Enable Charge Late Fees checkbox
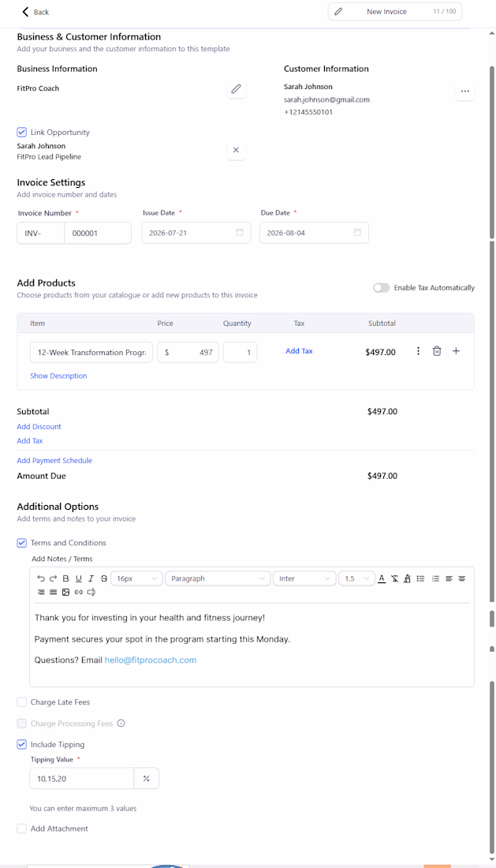The height and width of the screenshot is (868, 496). 21,702
